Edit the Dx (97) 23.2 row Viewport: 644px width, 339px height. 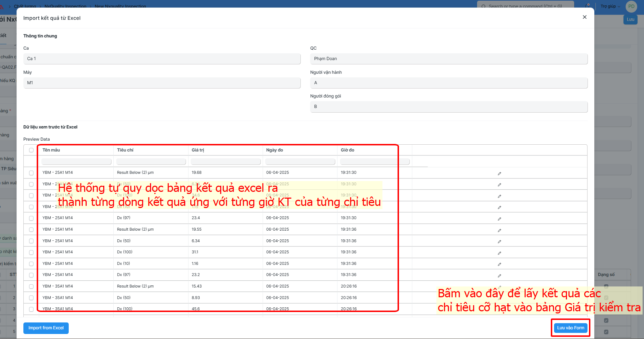click(499, 276)
